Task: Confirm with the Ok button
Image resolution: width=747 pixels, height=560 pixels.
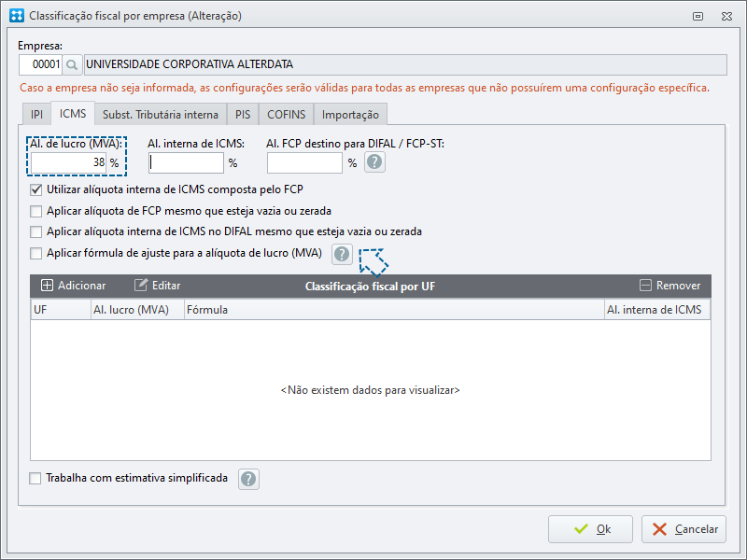Action: point(590,529)
